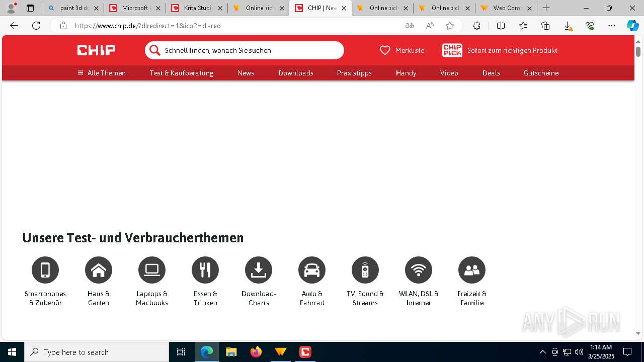Image resolution: width=644 pixels, height=362 pixels.
Task: Open Collections icon in browser toolbar
Action: [545, 26]
